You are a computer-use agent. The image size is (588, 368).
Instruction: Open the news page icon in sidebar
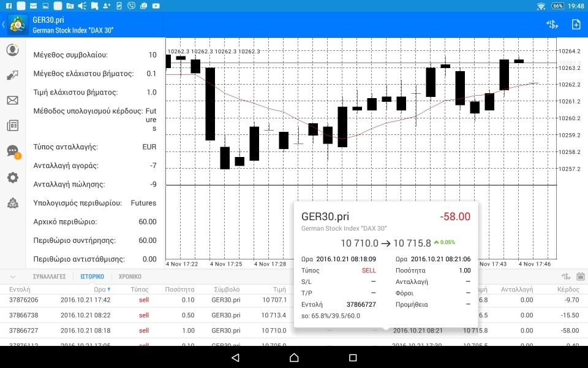click(13, 125)
